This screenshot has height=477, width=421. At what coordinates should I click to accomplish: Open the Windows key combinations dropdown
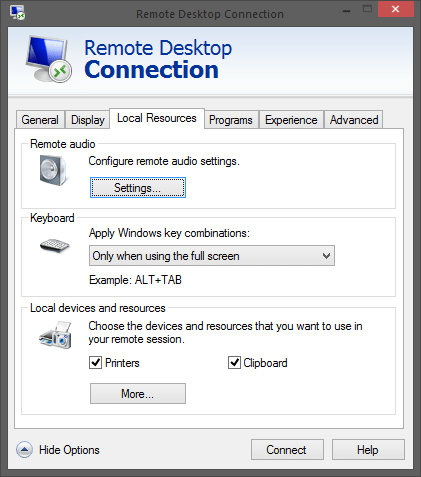click(x=212, y=256)
